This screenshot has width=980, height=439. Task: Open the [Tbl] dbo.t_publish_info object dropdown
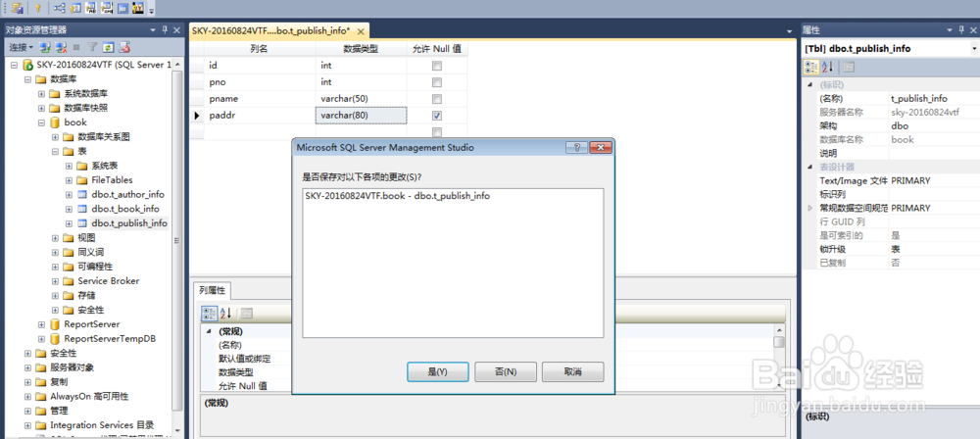pos(974,49)
